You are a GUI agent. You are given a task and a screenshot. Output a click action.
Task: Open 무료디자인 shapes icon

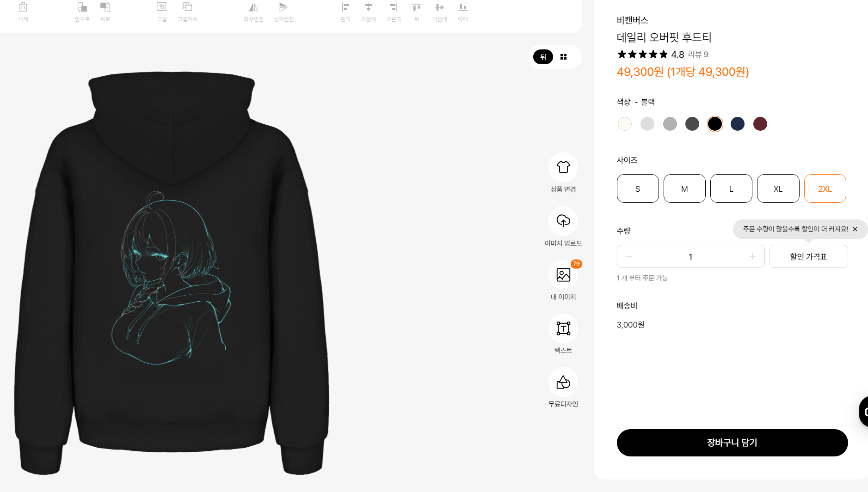click(563, 382)
